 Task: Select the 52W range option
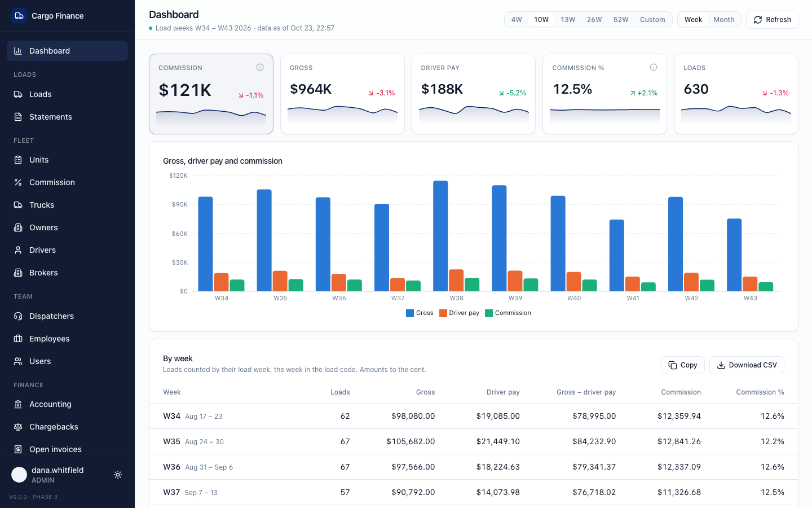click(x=621, y=20)
